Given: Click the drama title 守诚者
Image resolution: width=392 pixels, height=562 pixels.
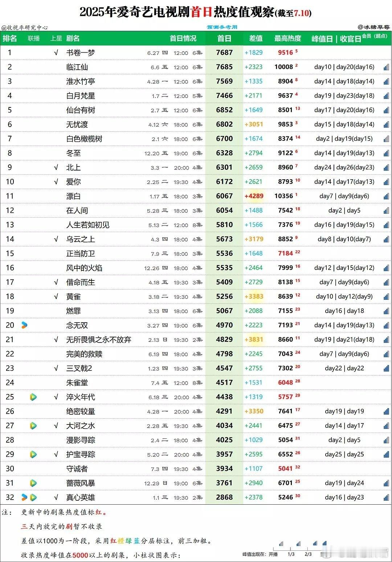Looking at the screenshot, I should 77,469.
